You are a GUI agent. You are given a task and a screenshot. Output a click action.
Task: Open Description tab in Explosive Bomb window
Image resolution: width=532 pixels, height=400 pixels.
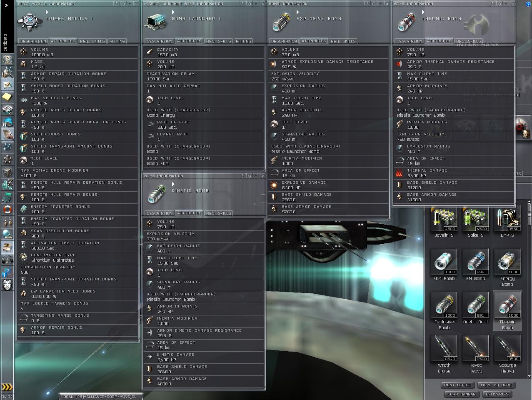[284, 41]
